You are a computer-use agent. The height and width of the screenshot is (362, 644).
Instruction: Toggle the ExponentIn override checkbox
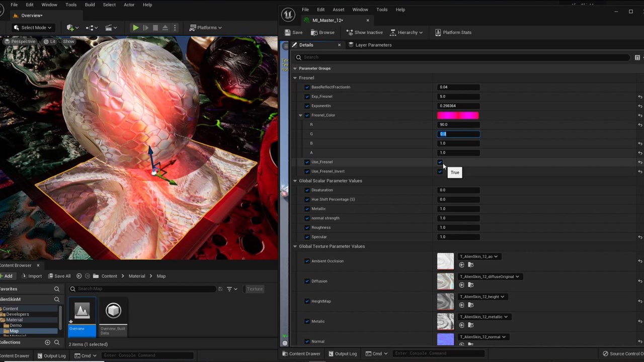tap(307, 106)
